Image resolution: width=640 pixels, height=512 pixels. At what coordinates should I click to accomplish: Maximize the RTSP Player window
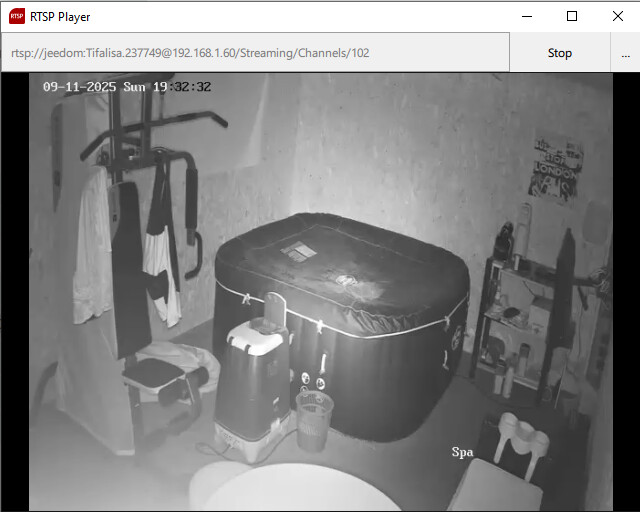click(572, 16)
